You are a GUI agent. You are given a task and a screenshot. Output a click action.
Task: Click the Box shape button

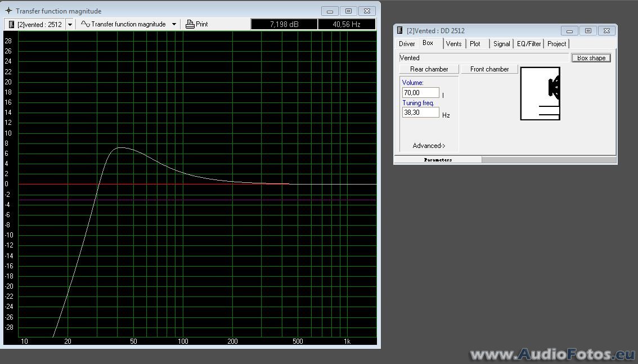pos(591,58)
